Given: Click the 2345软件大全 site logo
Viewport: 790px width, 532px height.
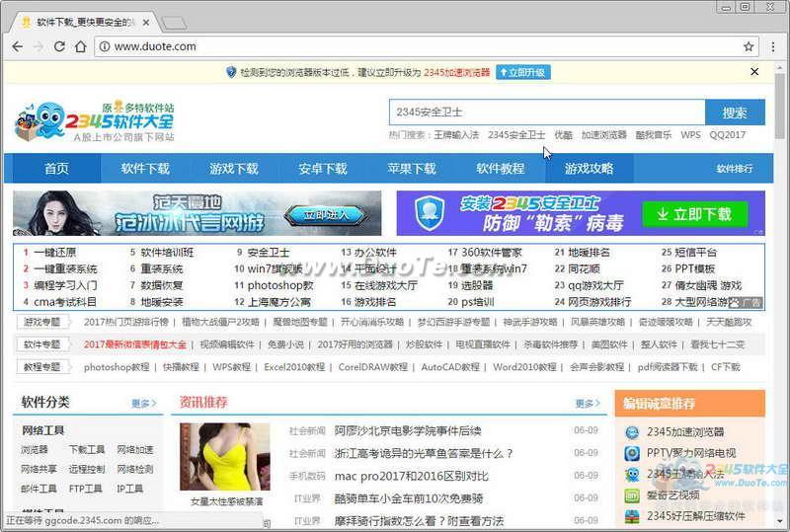Looking at the screenshot, I should 95,121.
